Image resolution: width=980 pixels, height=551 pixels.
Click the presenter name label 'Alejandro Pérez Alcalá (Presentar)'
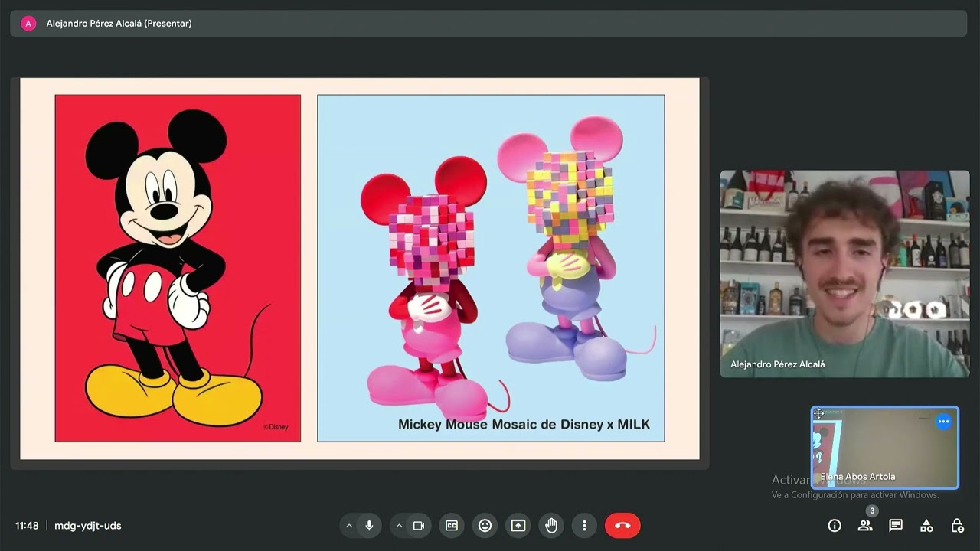pos(119,24)
